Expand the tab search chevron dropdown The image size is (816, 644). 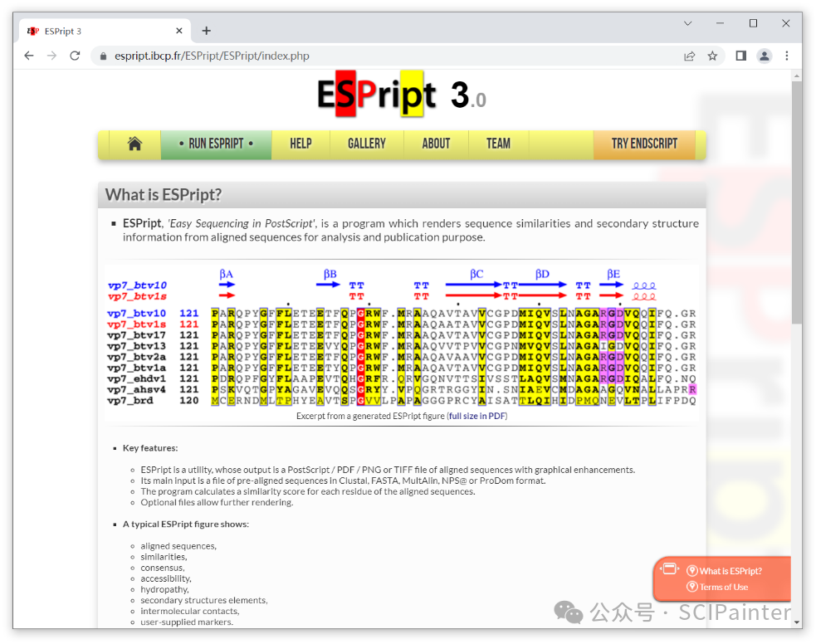(x=687, y=24)
